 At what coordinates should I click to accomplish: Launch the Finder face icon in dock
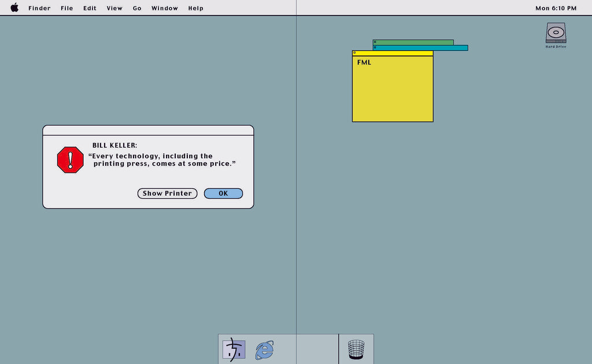pos(234,350)
